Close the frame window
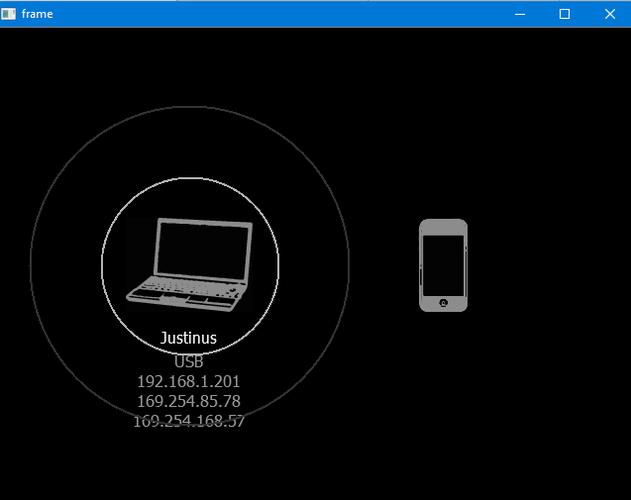The width and height of the screenshot is (631, 500). 610,14
